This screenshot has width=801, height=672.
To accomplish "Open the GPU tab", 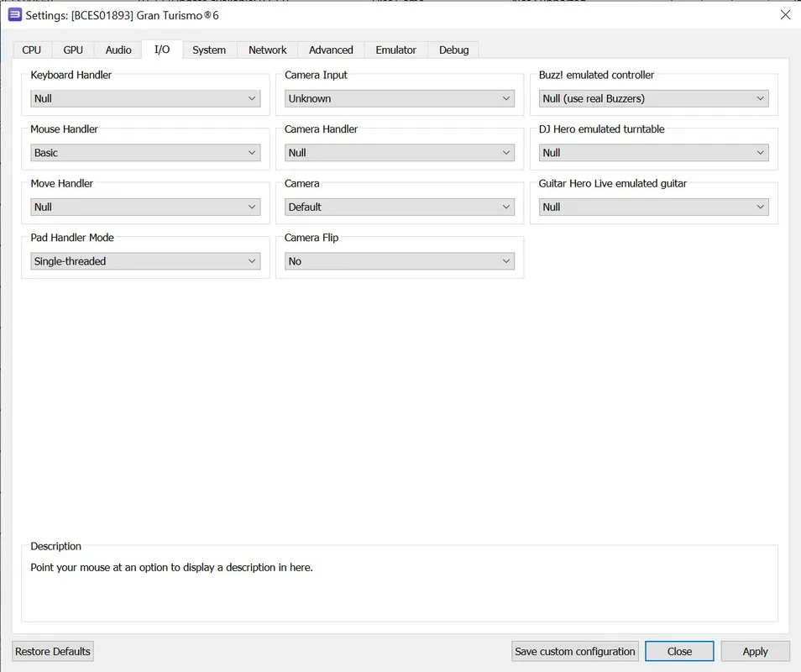I will click(73, 50).
